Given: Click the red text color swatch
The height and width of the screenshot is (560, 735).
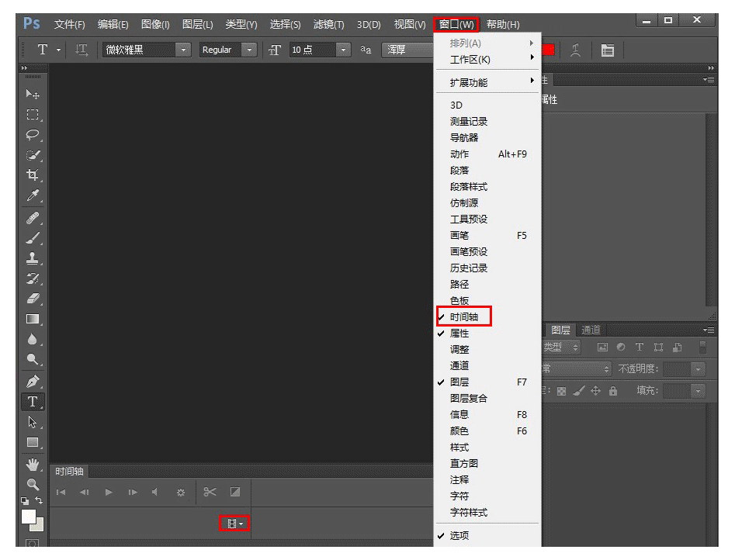Looking at the screenshot, I should coord(548,50).
